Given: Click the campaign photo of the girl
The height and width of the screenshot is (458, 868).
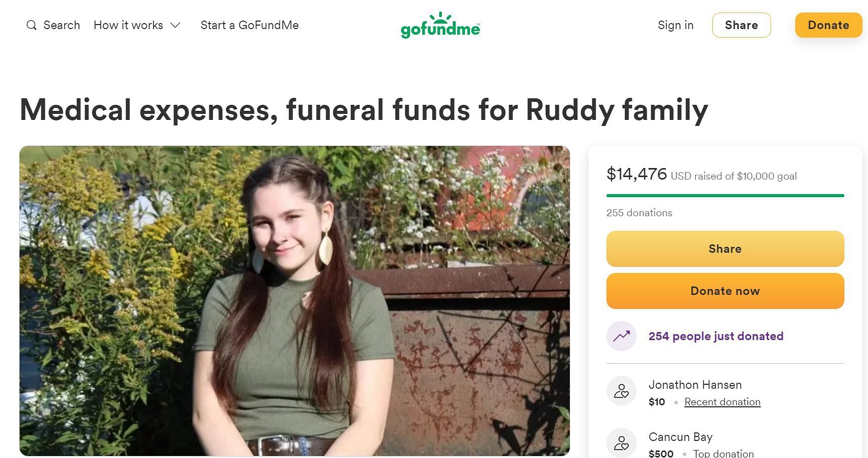Looking at the screenshot, I should click(294, 301).
